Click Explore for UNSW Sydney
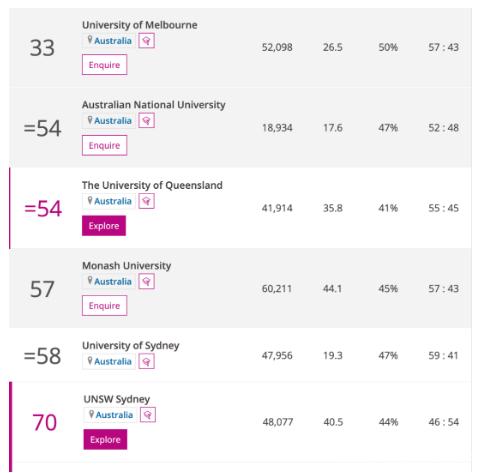The width and height of the screenshot is (483, 473). coord(105,439)
